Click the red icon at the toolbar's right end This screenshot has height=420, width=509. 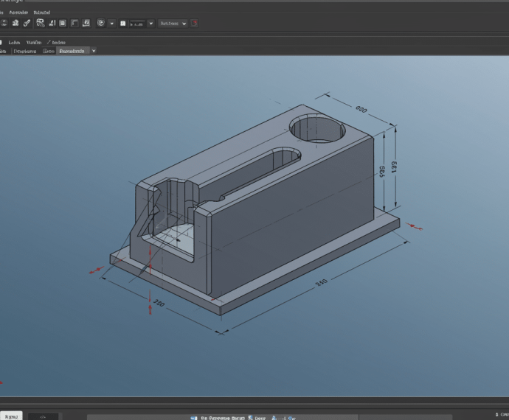coord(195,23)
